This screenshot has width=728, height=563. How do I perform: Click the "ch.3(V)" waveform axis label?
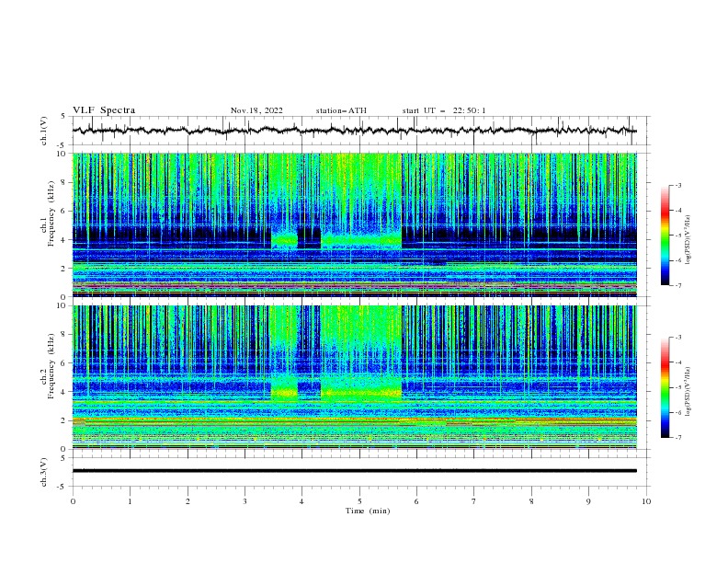[44, 472]
